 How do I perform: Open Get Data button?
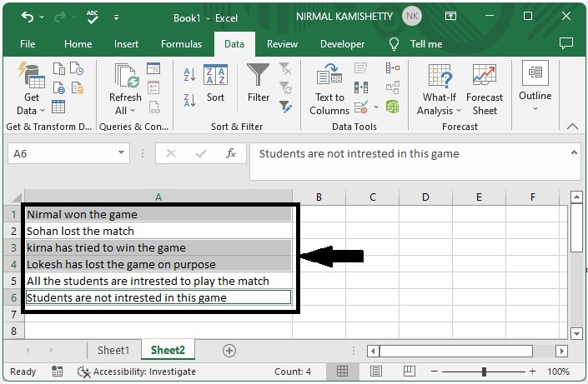click(31, 89)
